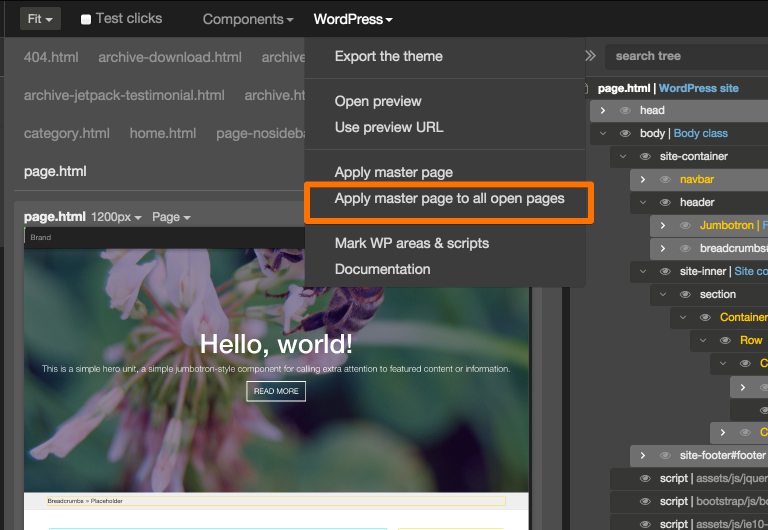Switch to archive-download.html tab
The width and height of the screenshot is (768, 530).
pyautogui.click(x=170, y=57)
